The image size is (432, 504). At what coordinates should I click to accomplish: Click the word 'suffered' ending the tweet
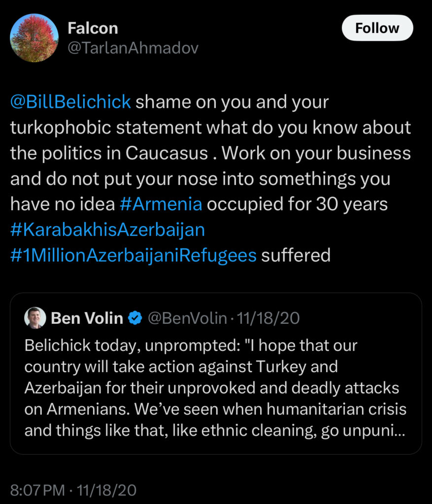[296, 255]
